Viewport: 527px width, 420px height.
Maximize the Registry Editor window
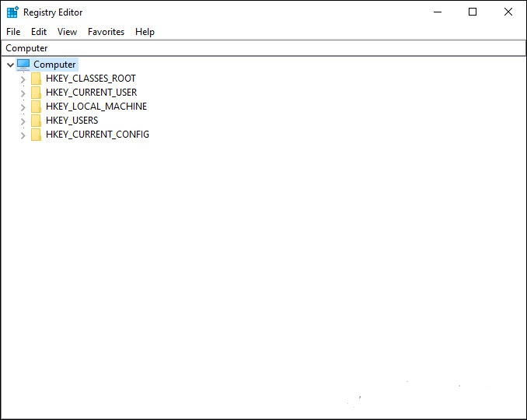(473, 12)
